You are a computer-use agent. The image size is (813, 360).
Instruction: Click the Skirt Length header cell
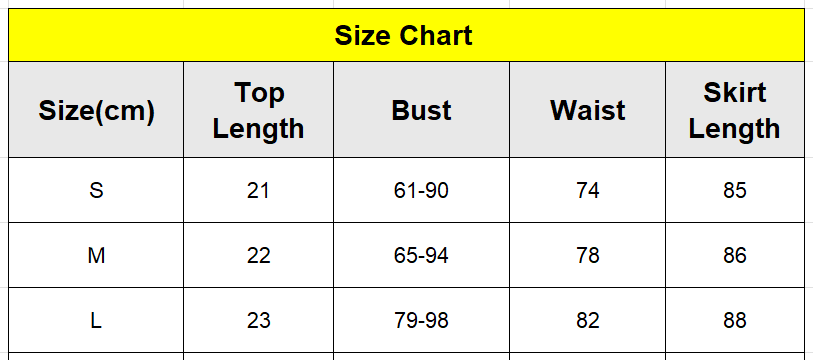click(x=735, y=109)
